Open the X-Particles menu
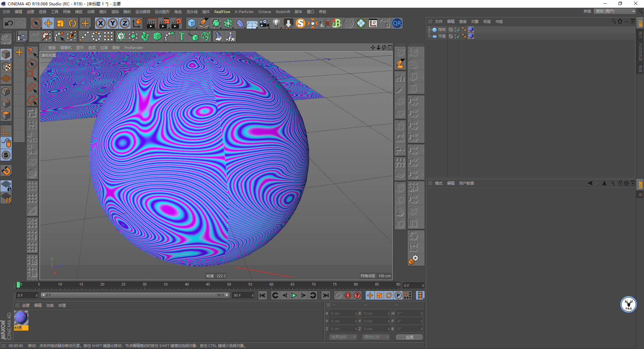This screenshot has height=349, width=644. 244,12
